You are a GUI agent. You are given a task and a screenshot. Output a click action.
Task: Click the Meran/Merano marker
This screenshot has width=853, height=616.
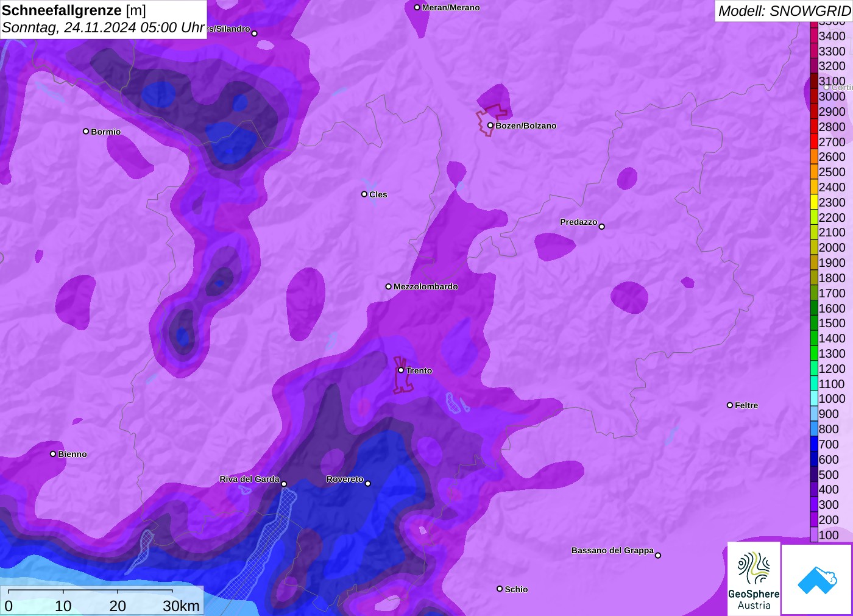pyautogui.click(x=417, y=7)
